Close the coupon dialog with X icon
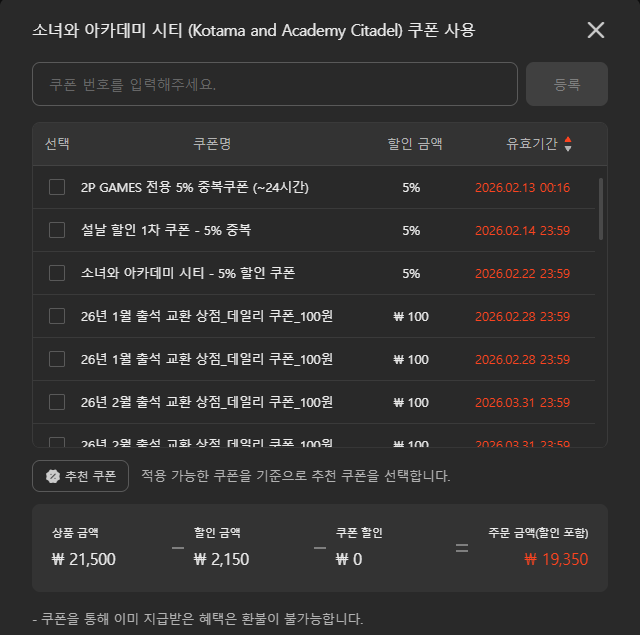This screenshot has width=640, height=635. coord(596,30)
